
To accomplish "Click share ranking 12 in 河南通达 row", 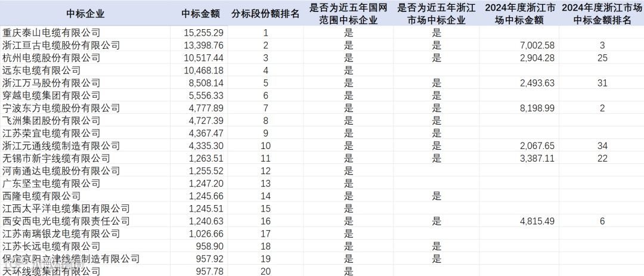I will click(x=266, y=171).
